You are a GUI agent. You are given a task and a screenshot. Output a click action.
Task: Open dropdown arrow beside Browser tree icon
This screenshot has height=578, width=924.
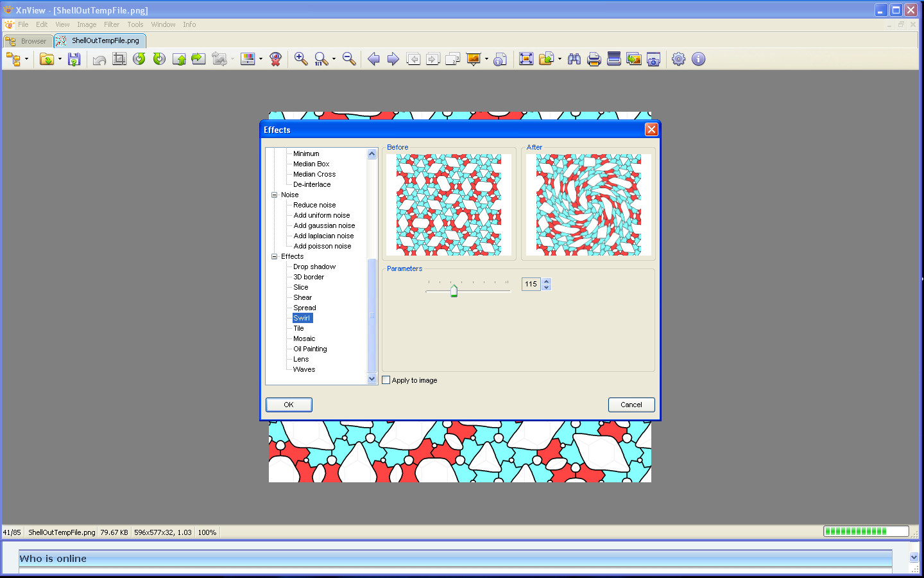26,59
